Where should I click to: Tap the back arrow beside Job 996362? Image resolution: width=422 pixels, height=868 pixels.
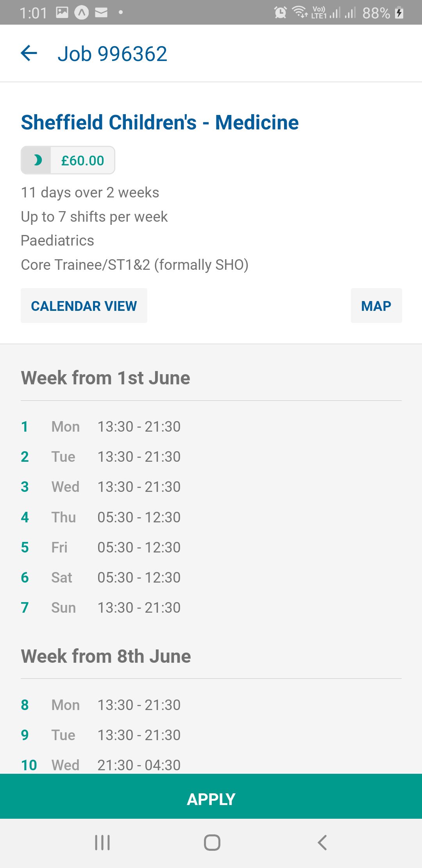click(29, 53)
